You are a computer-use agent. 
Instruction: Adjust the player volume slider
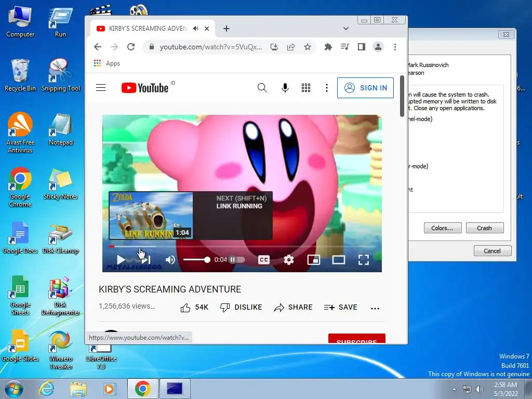[197, 260]
